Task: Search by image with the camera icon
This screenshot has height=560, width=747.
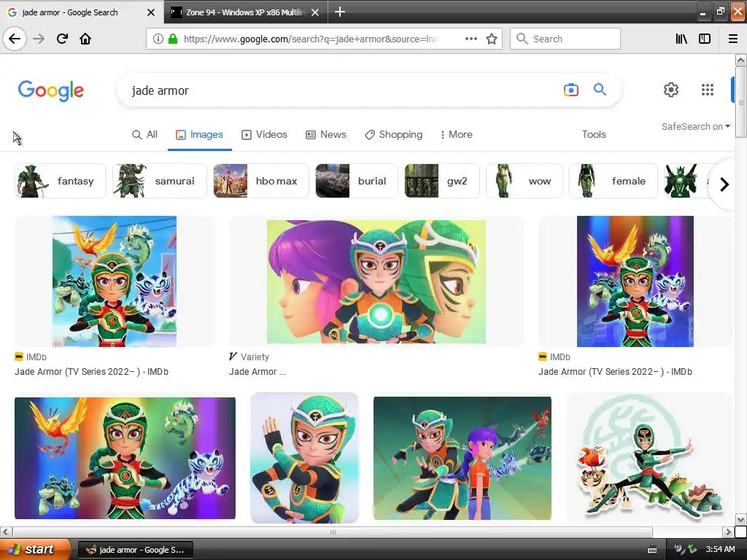Action: tap(570, 90)
